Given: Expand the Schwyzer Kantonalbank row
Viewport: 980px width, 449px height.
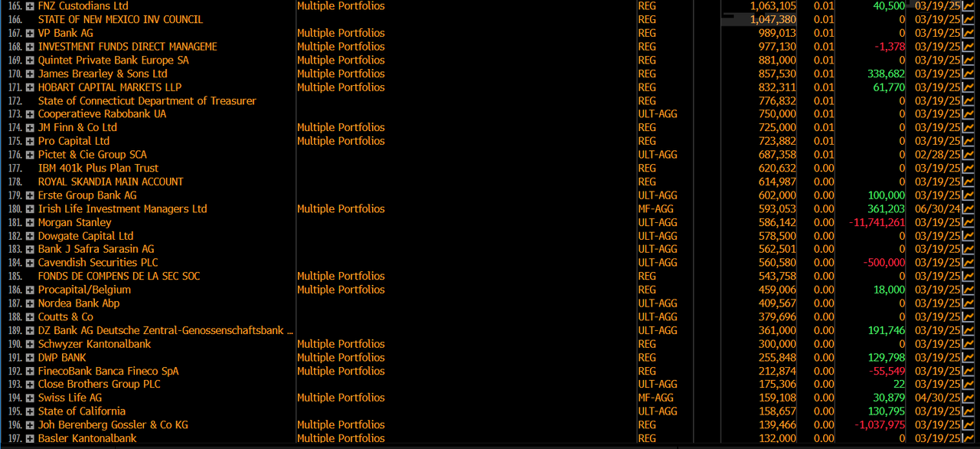Looking at the screenshot, I should click(x=30, y=344).
